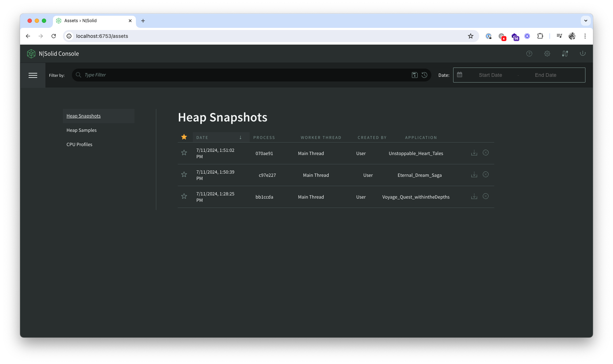Focus the Type Filter input field
The image size is (613, 364).
247,75
